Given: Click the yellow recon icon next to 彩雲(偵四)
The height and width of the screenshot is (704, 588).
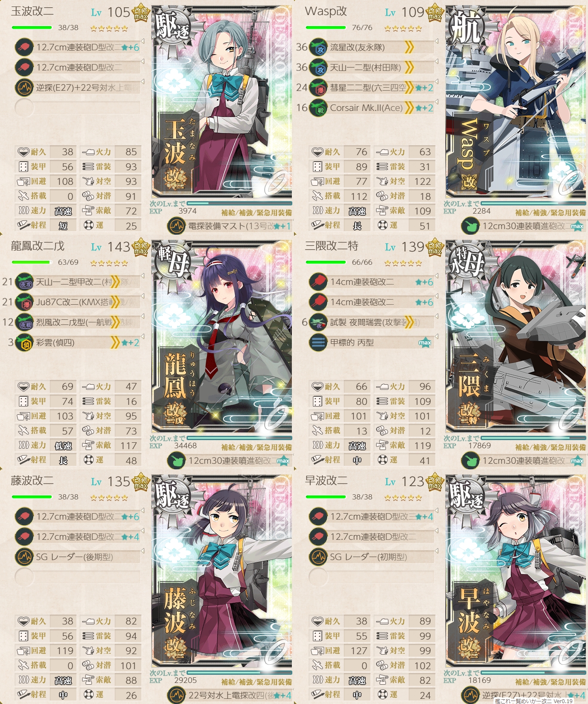Looking at the screenshot, I should [24, 342].
